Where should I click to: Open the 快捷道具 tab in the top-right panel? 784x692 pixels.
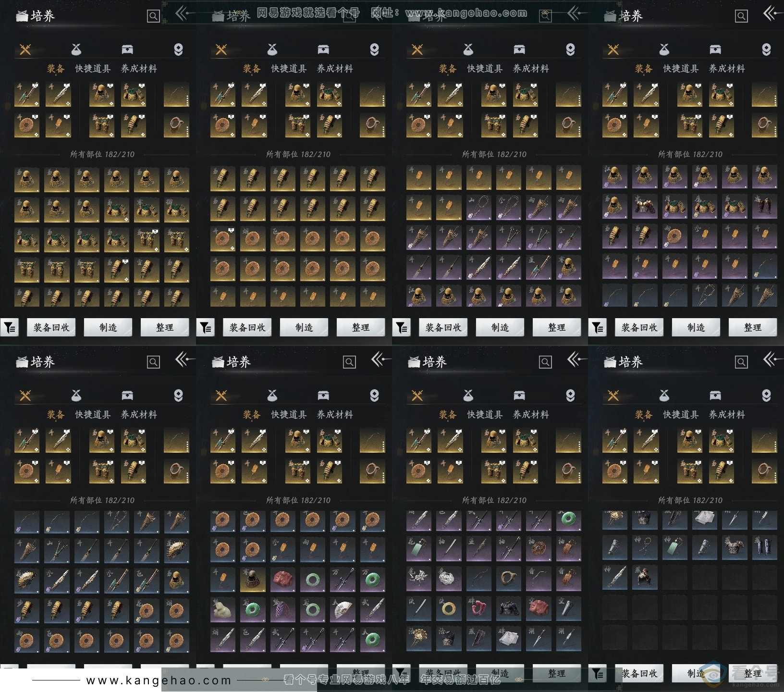pos(681,69)
